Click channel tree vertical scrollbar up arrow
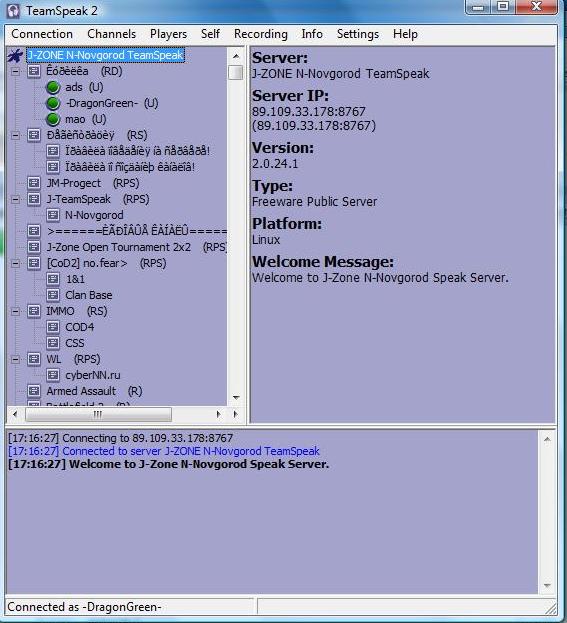The width and height of the screenshot is (567, 623). point(236,56)
